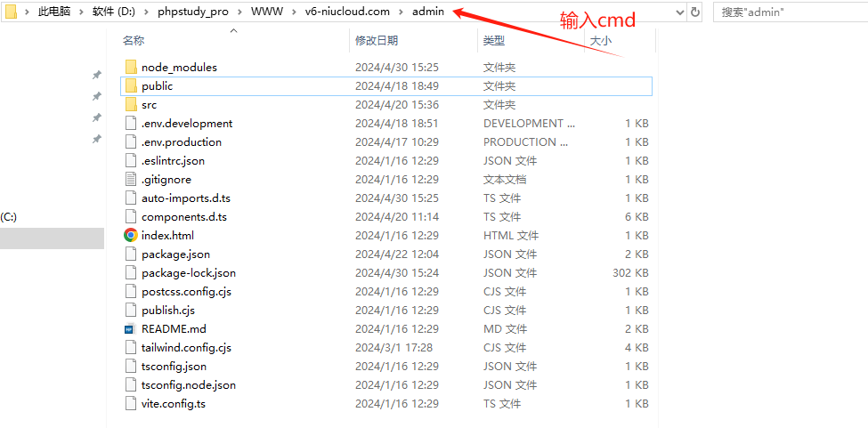Click the 此电脑 breadcrumb segment

pos(53,12)
